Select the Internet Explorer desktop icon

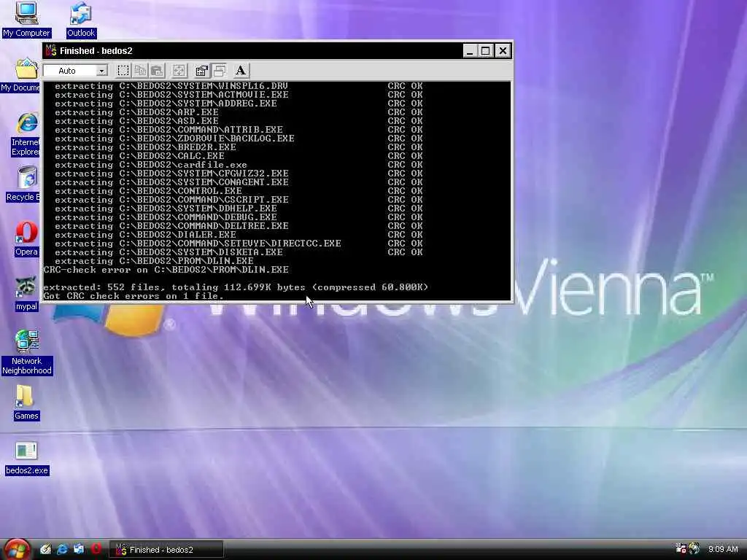26,135
